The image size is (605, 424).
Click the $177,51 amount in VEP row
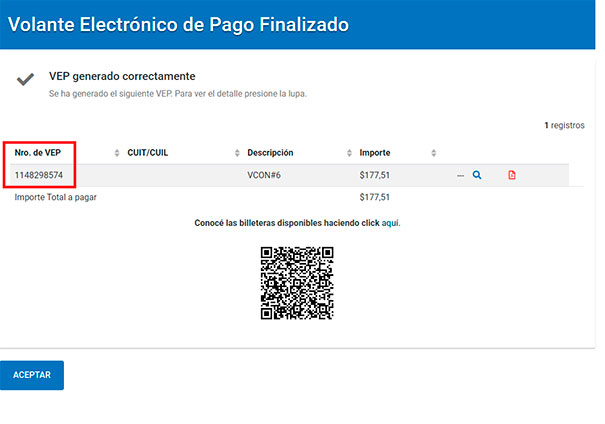(x=374, y=175)
